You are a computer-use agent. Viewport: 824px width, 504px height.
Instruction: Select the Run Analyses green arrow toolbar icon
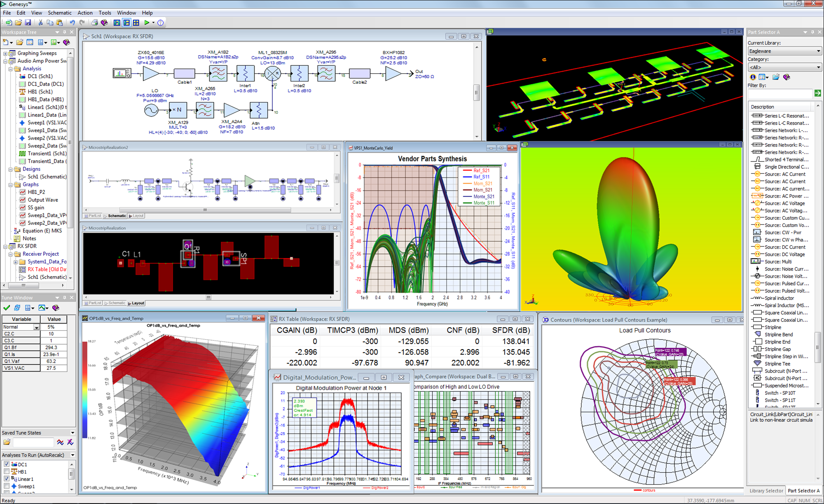coord(147,23)
